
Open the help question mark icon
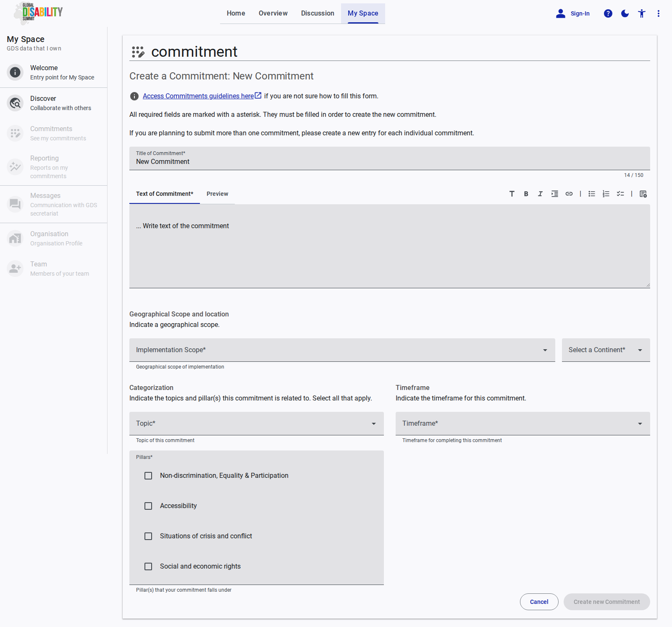point(608,13)
